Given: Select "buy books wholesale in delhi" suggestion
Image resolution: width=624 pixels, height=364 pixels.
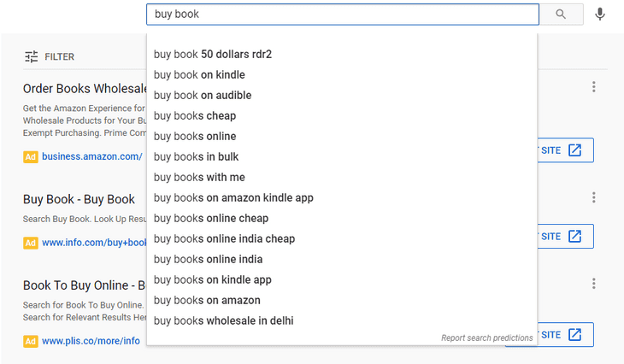Looking at the screenshot, I should 223,321.
